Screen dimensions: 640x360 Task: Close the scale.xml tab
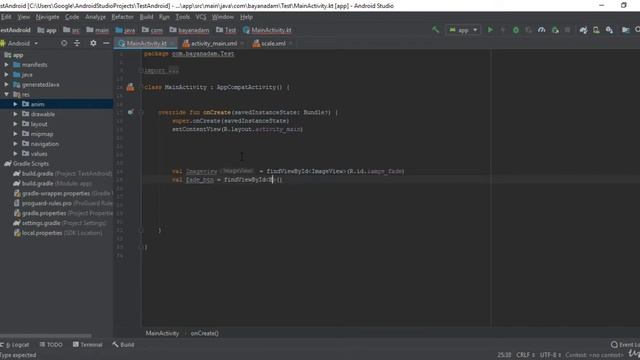pos(291,43)
